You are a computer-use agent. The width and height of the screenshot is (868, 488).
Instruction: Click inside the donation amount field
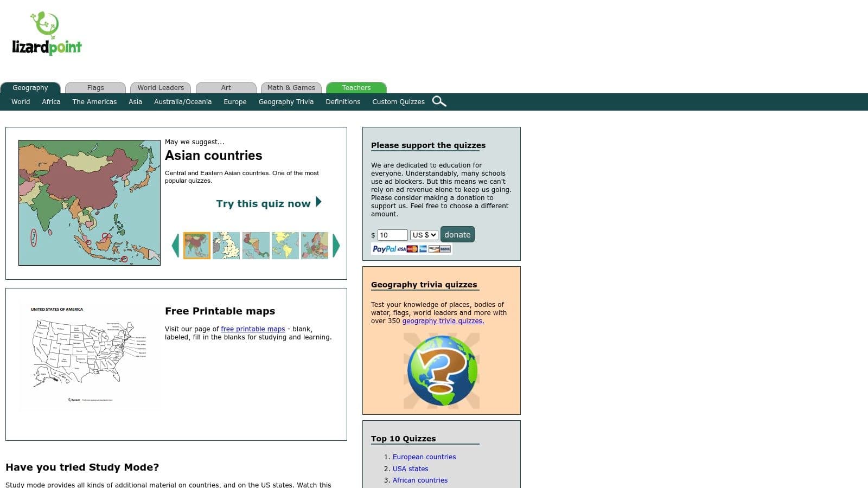click(x=392, y=235)
